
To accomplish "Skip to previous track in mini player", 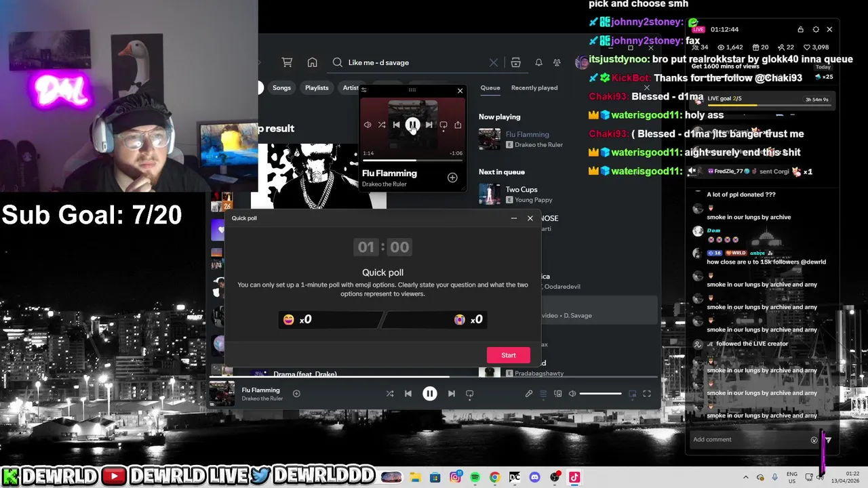I will click(397, 125).
